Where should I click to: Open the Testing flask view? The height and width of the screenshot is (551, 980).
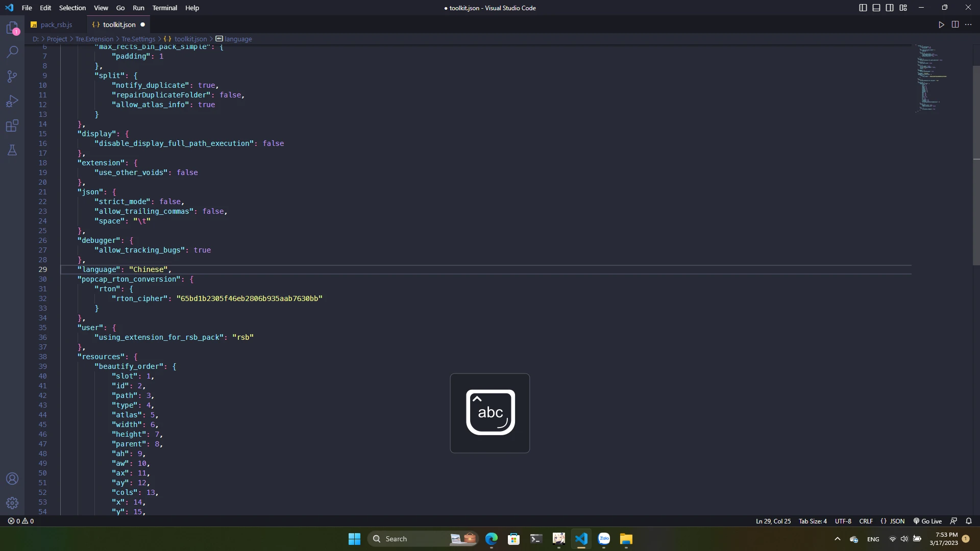coord(12,150)
